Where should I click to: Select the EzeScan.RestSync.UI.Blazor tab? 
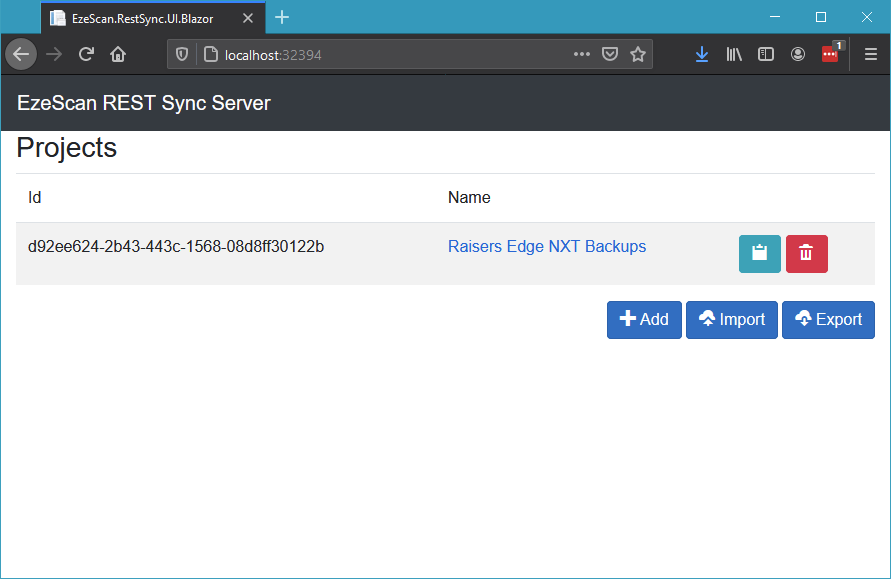click(x=142, y=18)
